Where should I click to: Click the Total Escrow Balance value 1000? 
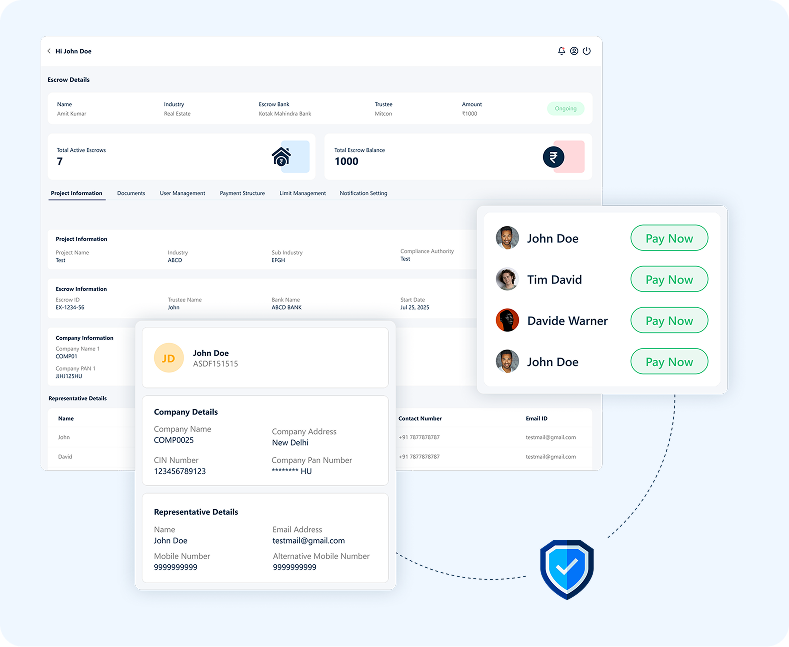[x=347, y=161]
